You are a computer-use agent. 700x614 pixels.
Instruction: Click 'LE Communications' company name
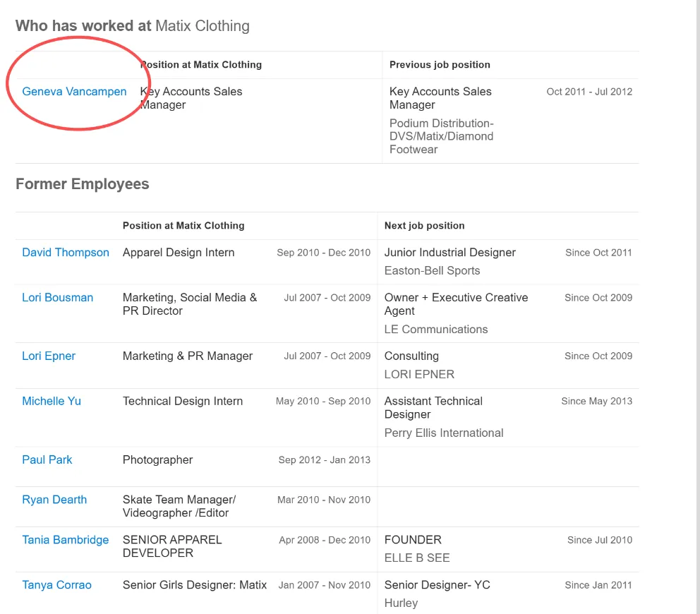click(x=436, y=329)
